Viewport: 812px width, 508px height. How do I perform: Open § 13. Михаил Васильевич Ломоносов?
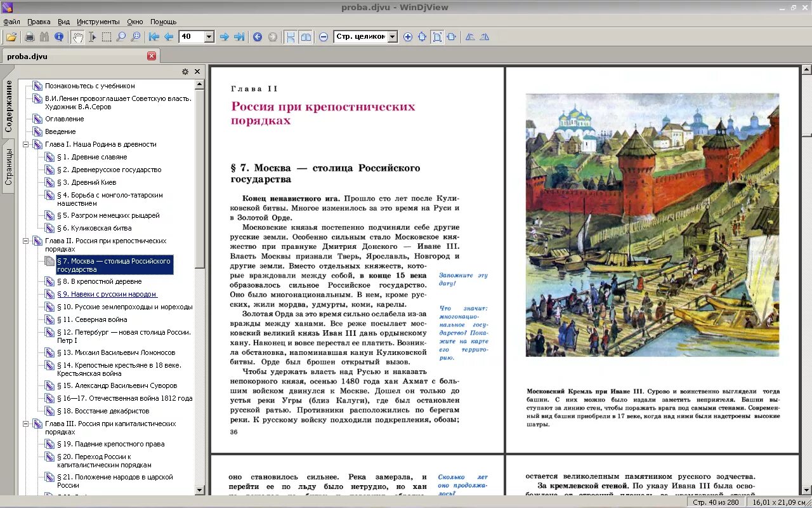point(116,352)
